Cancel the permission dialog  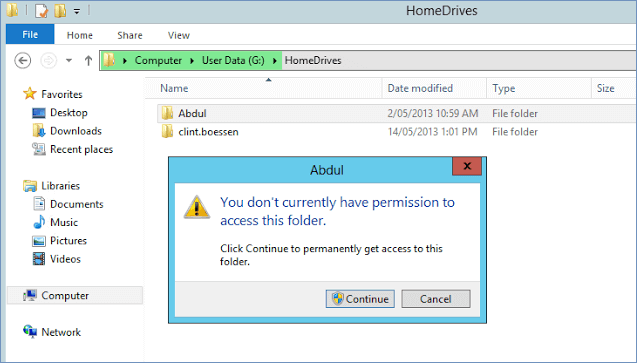(436, 299)
